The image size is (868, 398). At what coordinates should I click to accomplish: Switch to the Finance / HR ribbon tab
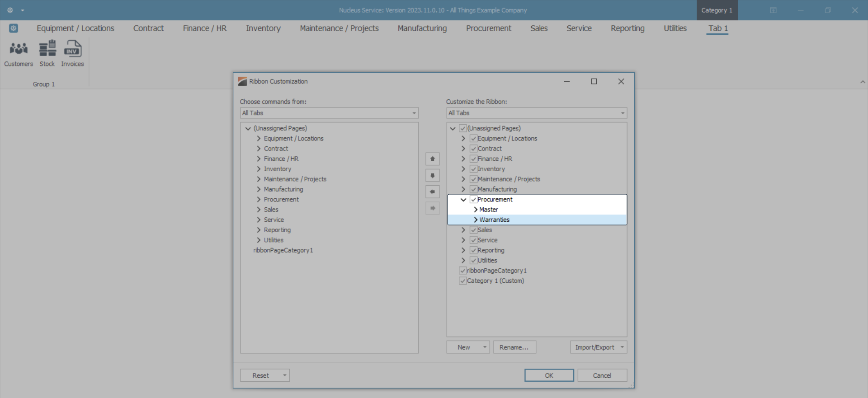pos(205,28)
